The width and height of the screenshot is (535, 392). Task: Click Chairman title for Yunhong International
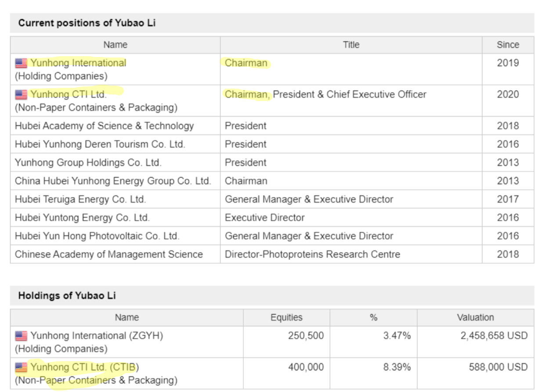(x=246, y=63)
